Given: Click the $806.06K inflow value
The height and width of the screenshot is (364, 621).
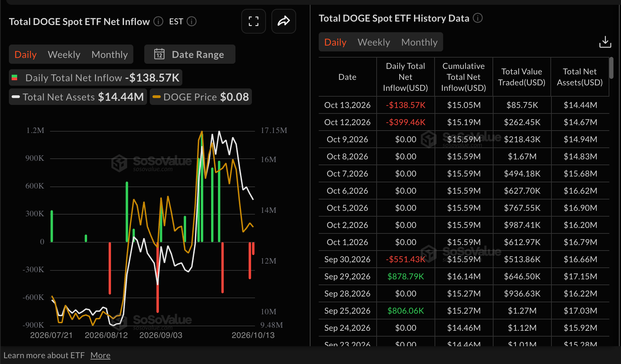Looking at the screenshot, I should click(406, 311).
